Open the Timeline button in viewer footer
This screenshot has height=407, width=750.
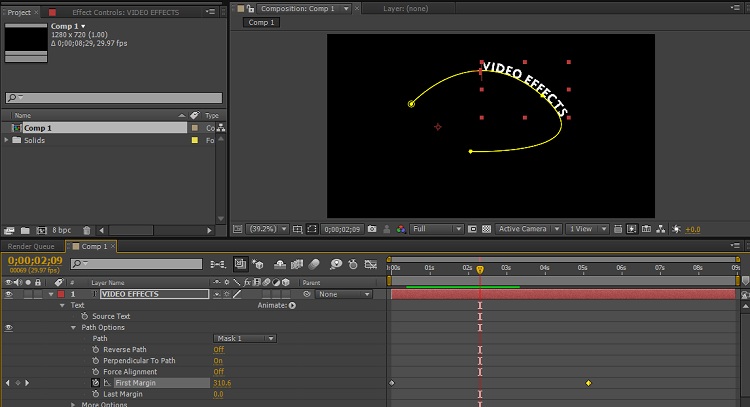click(646, 229)
